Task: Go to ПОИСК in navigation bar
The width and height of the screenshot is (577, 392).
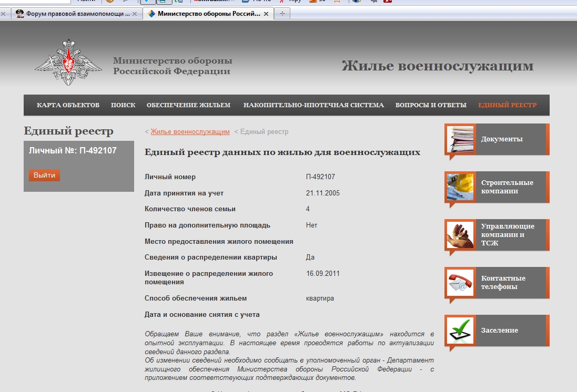Action: [x=123, y=105]
